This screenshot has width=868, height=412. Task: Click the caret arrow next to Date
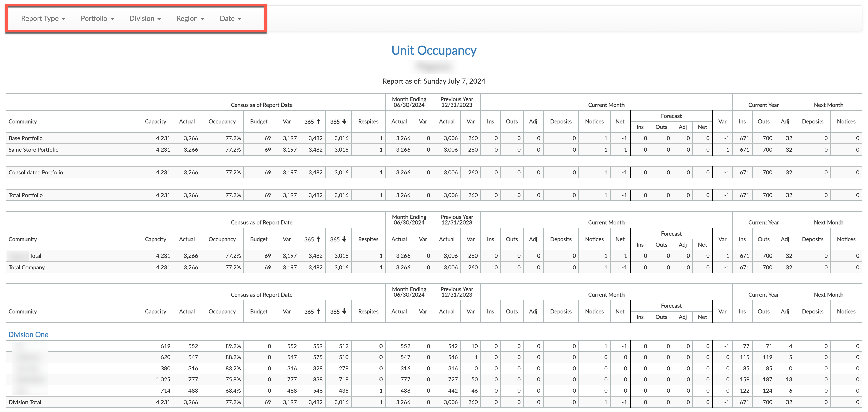239,19
